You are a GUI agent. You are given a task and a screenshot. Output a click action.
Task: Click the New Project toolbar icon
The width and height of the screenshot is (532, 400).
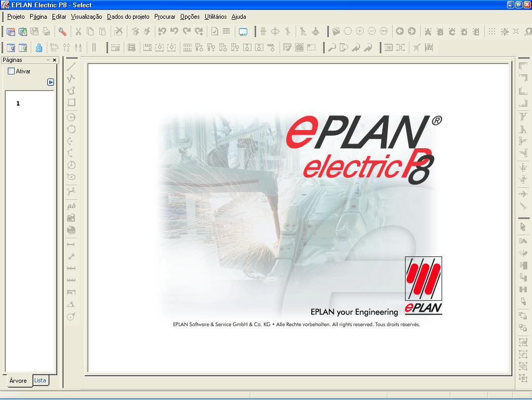point(11,32)
